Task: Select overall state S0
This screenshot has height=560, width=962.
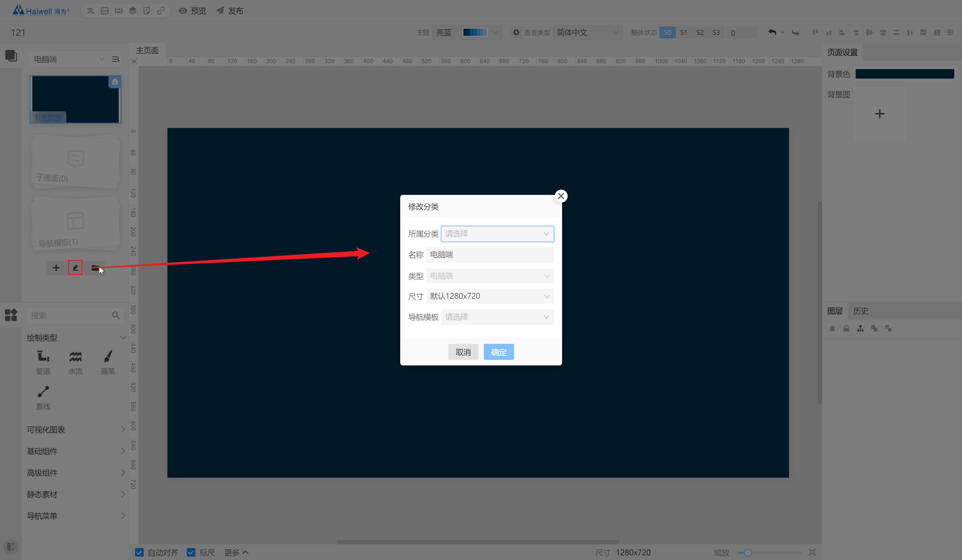Action: point(668,32)
